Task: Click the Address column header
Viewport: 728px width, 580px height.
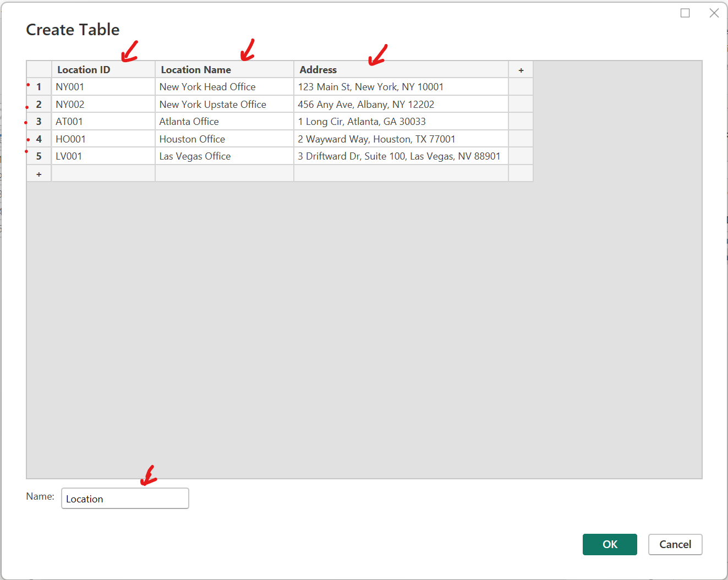Action: pyautogui.click(x=318, y=69)
